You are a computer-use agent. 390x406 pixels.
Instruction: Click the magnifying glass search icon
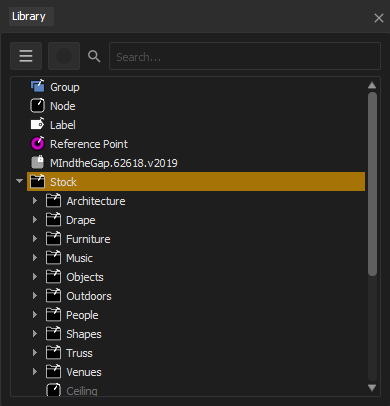click(94, 56)
